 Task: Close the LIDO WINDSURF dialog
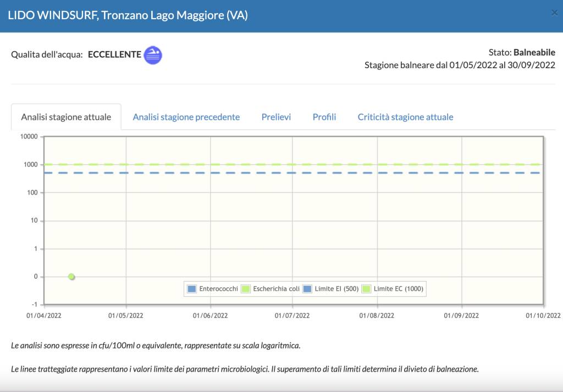click(x=554, y=13)
